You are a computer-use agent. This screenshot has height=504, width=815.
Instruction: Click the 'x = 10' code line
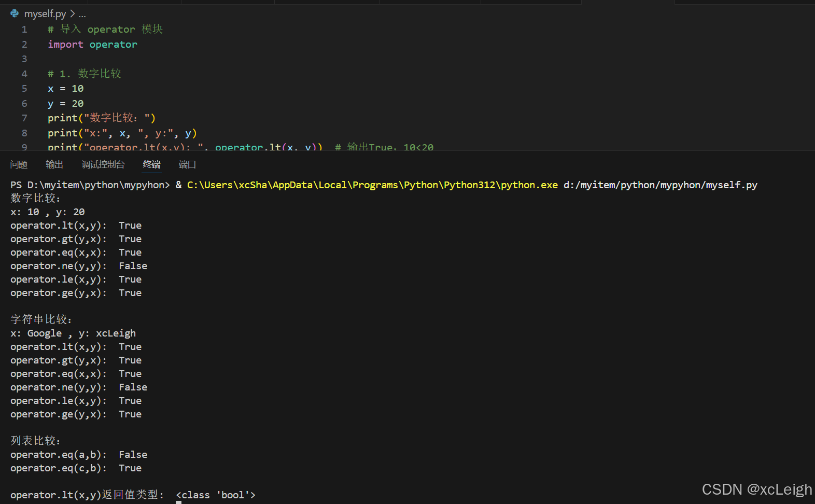66,89
